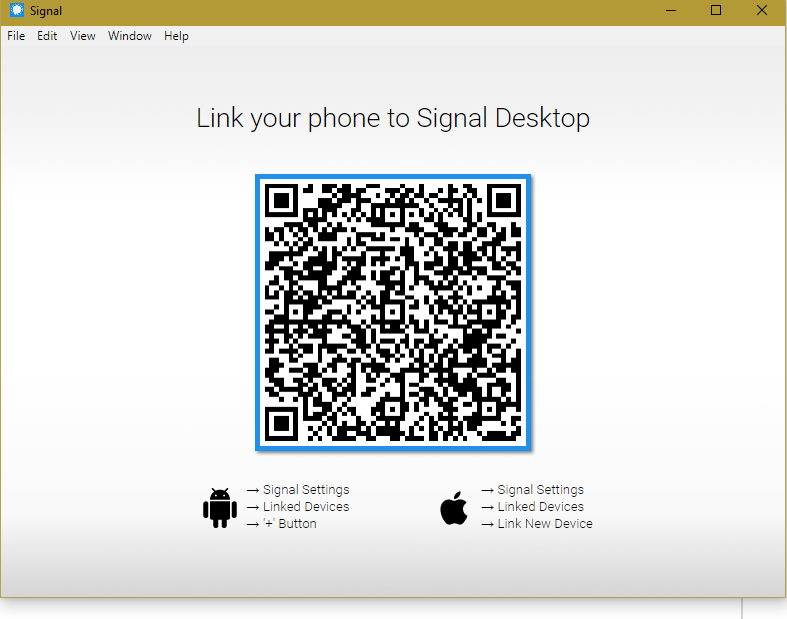
Task: Click the Signal app icon in title bar
Action: coord(17,11)
